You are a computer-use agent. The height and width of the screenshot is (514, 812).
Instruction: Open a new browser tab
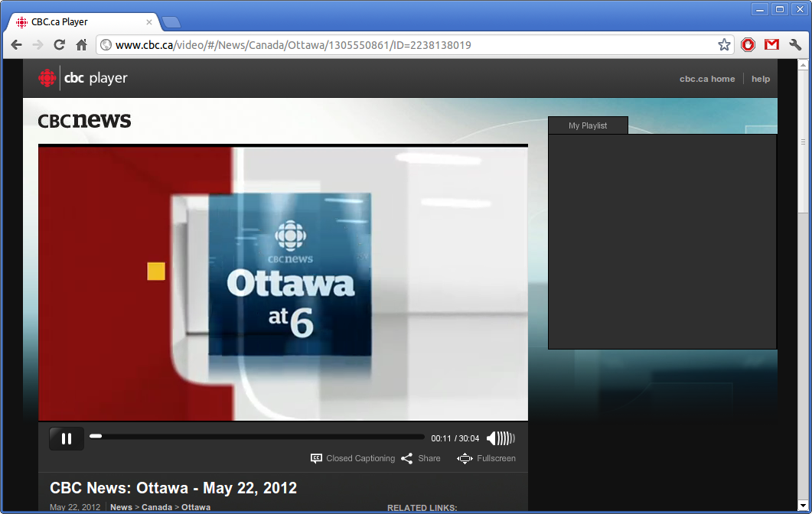tap(171, 22)
